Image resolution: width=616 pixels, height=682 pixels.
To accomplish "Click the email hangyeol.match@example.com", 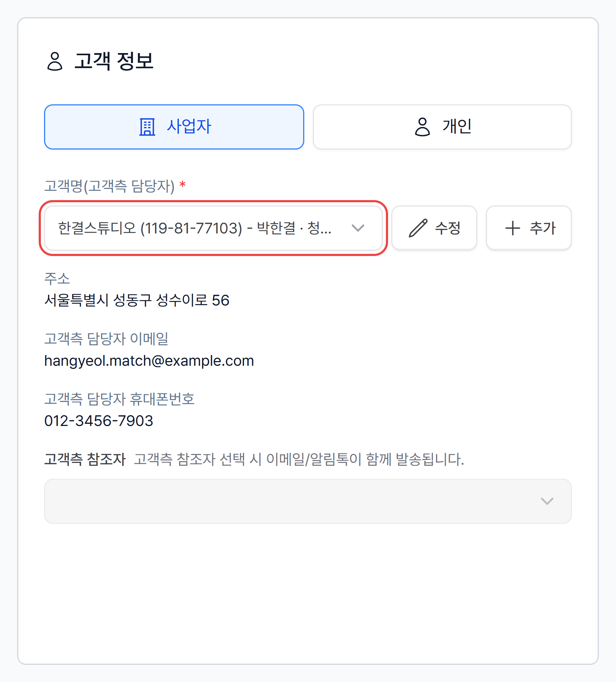I will point(149,361).
